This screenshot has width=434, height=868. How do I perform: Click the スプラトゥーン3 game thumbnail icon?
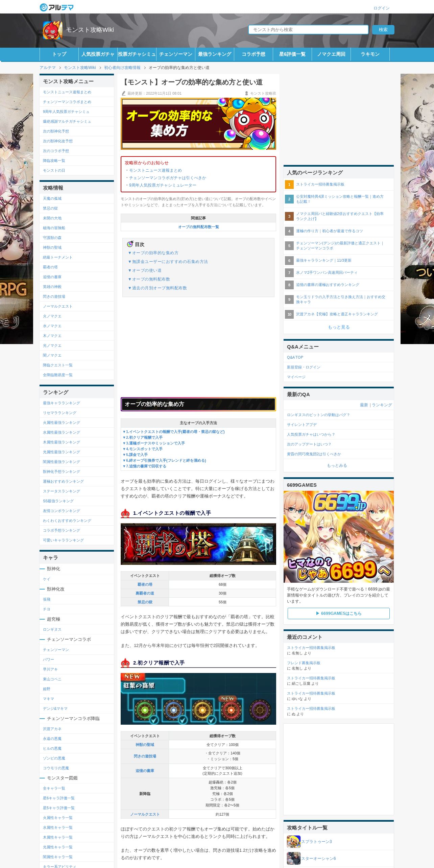click(293, 841)
